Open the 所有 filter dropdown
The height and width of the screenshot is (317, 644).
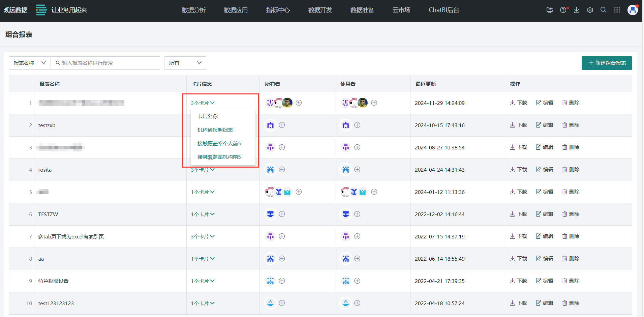pyautogui.click(x=185, y=63)
